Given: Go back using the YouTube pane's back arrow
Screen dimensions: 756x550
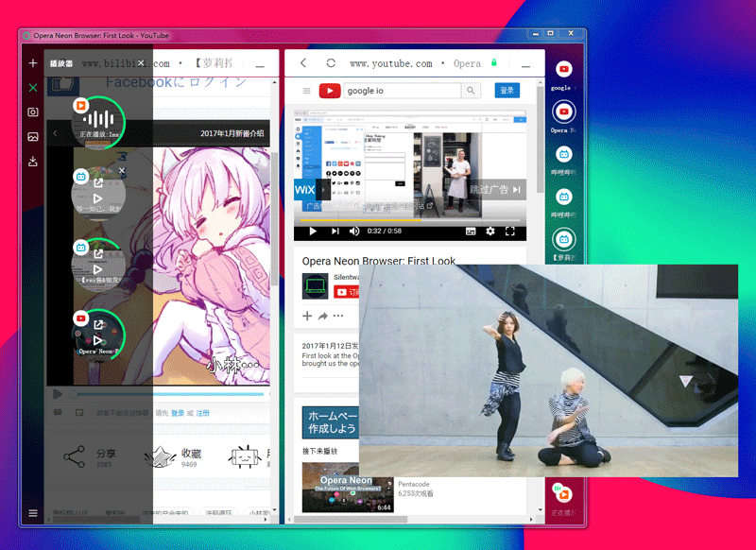Looking at the screenshot, I should coord(302,63).
